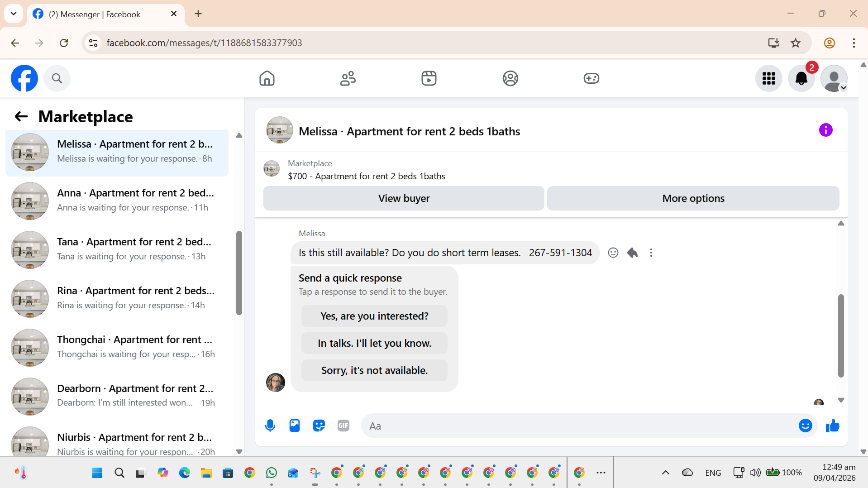
Task: Send a thumbs-up like
Action: pos(832,426)
